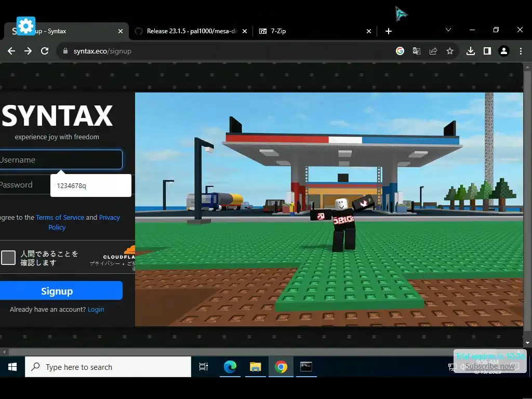Screen dimensions: 532x399
Task: Focus the address bar URL
Action: pyautogui.click(x=224, y=51)
